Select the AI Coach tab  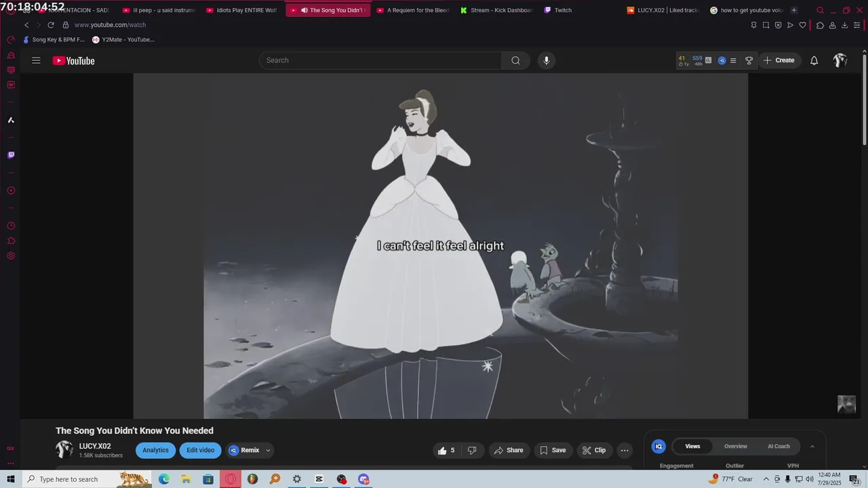(x=778, y=446)
